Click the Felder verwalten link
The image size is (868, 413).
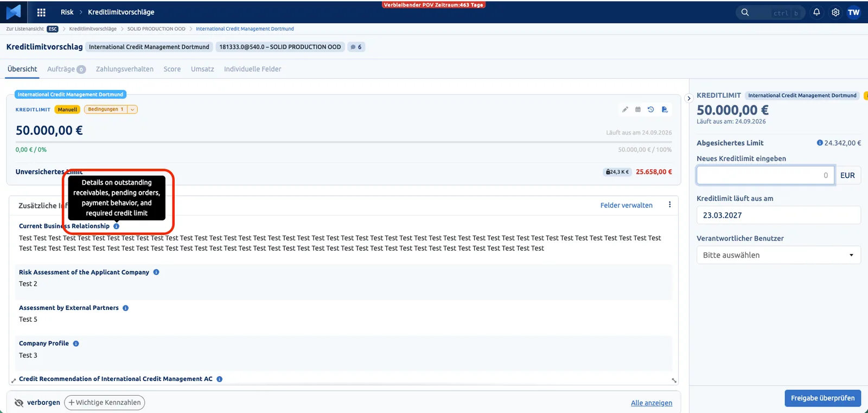[626, 205]
